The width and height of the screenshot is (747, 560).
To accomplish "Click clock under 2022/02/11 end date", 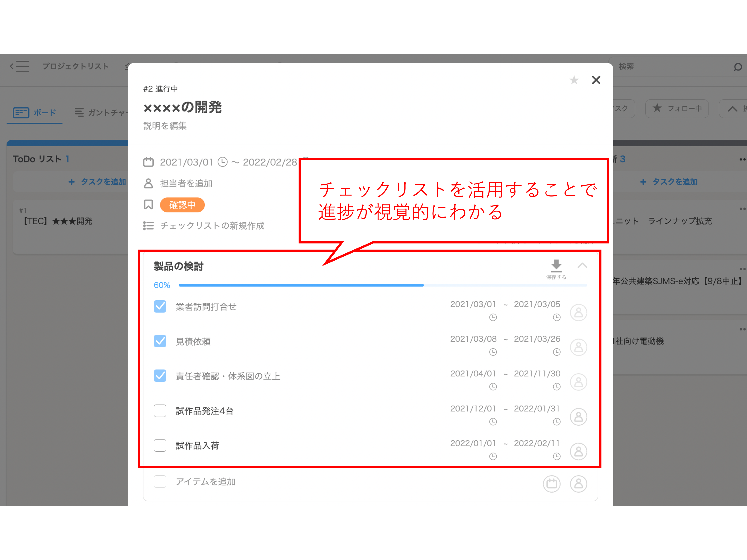I will [557, 456].
